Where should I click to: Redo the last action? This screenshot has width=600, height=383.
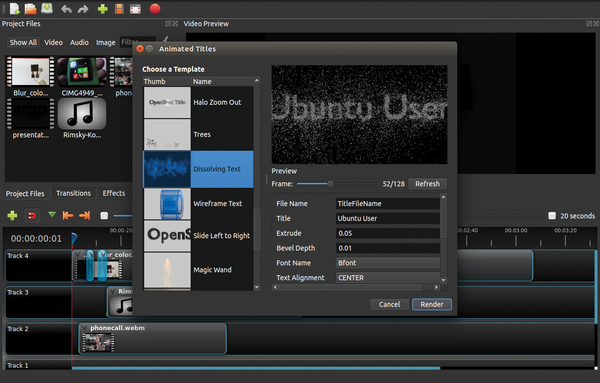coord(83,8)
